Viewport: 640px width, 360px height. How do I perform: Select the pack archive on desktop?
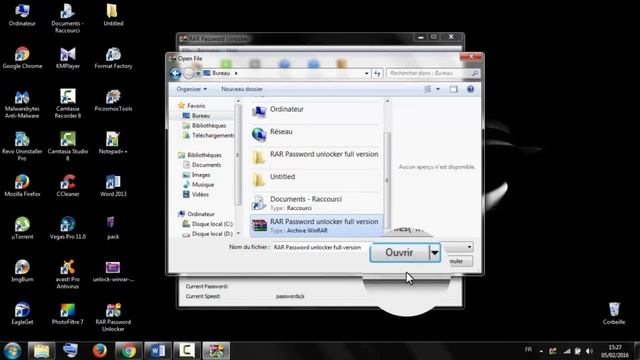(113, 228)
